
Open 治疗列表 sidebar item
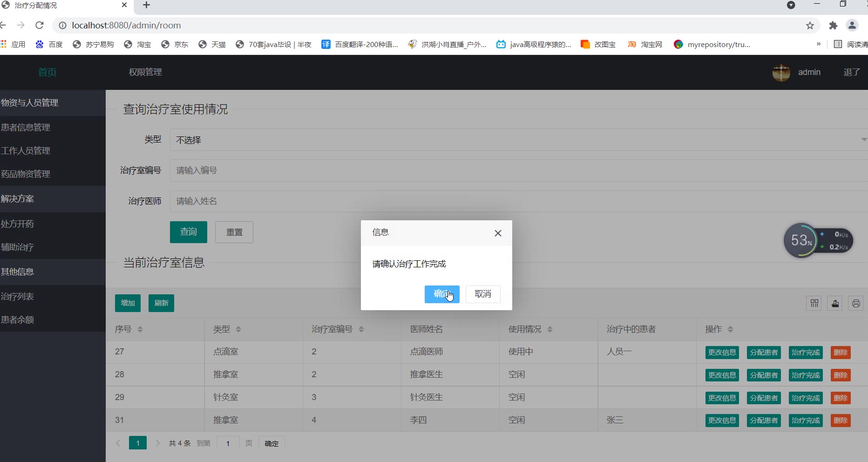pos(53,297)
